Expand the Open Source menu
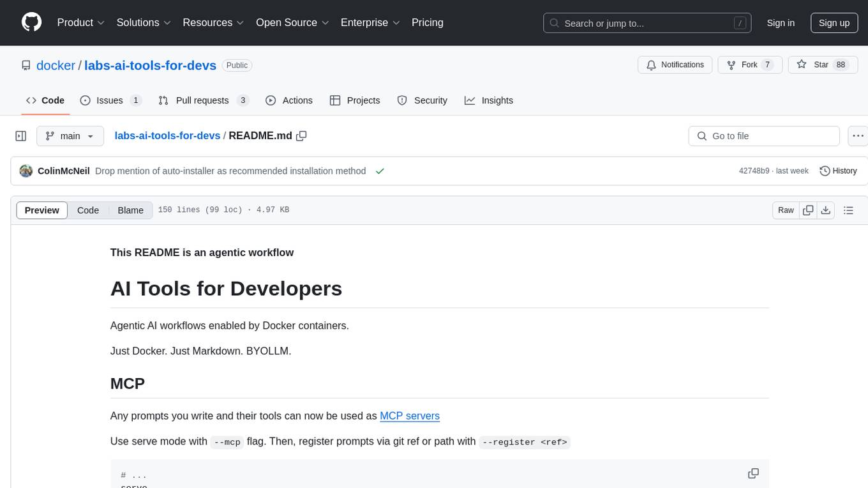The height and width of the screenshot is (488, 868). click(292, 22)
